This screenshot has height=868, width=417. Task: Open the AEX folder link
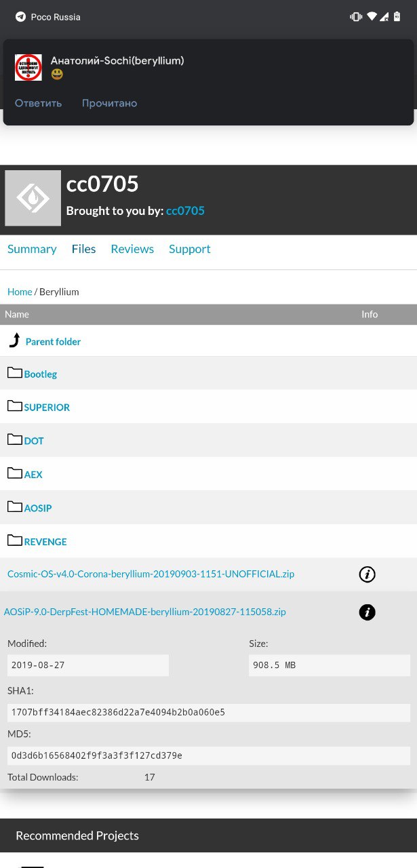tap(33, 475)
